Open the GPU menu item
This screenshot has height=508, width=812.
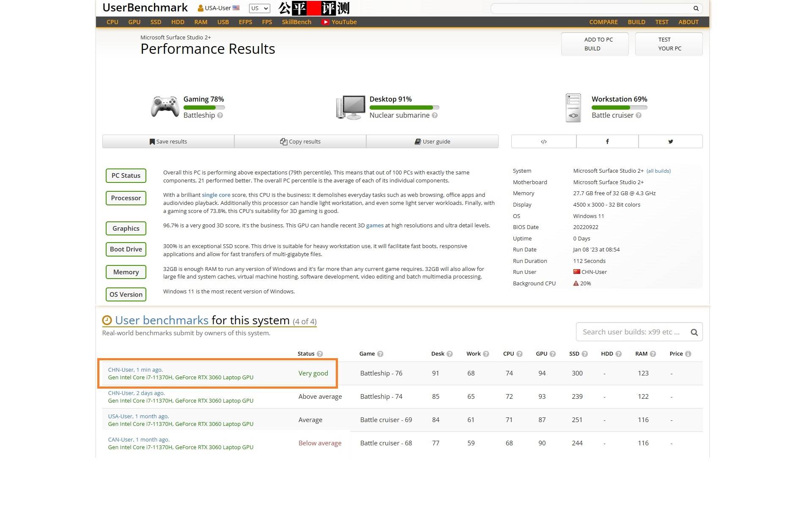pyautogui.click(x=134, y=22)
